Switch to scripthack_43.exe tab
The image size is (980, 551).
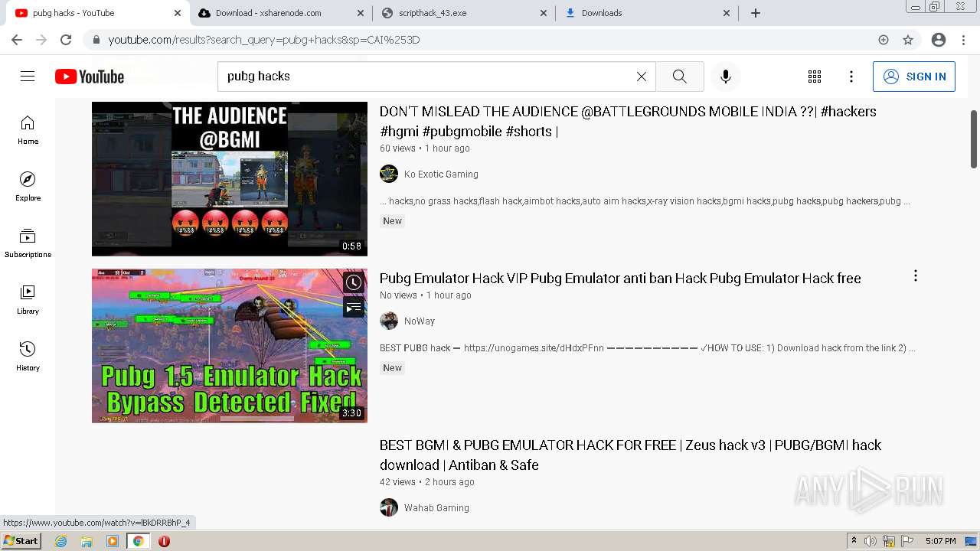tap(463, 13)
